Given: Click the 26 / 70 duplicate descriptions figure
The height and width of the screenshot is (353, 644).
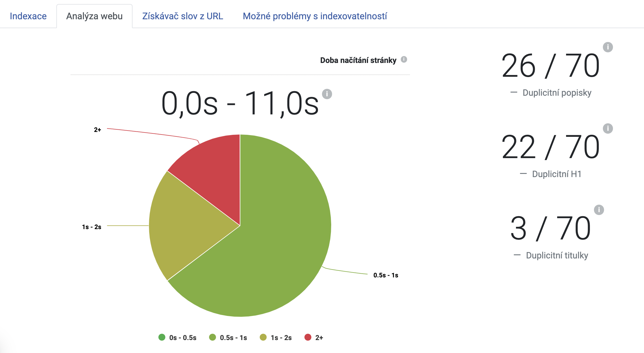Looking at the screenshot, I should [x=551, y=66].
